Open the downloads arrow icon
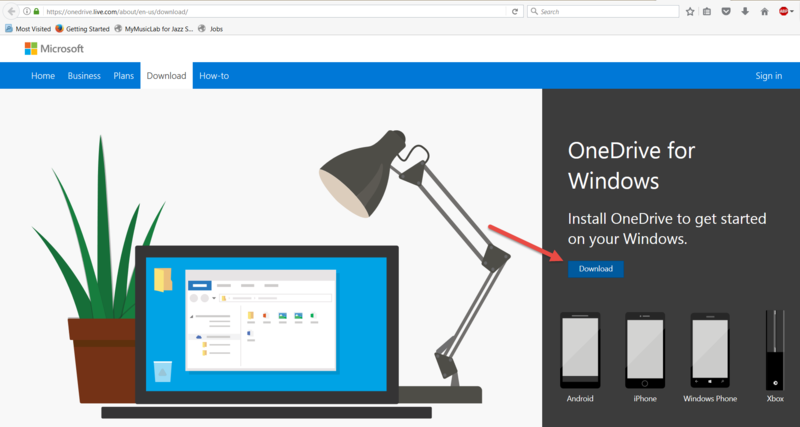This screenshot has height=427, width=800. (745, 11)
